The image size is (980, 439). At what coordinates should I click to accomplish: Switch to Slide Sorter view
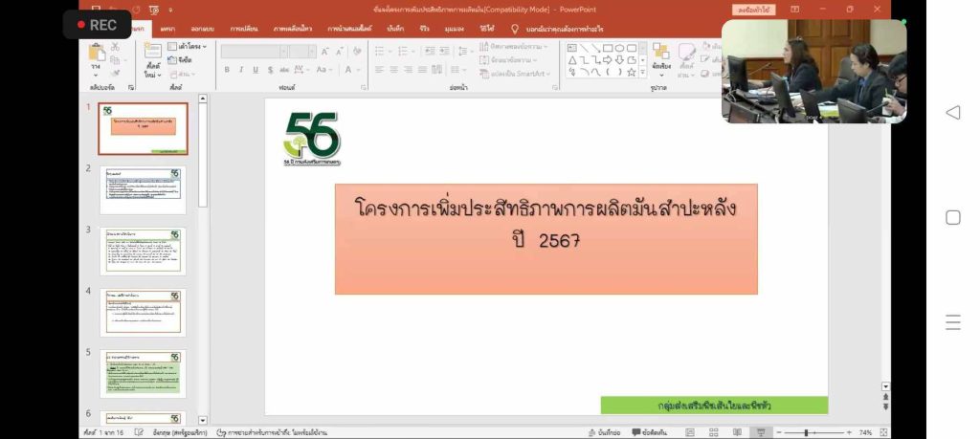point(714,432)
